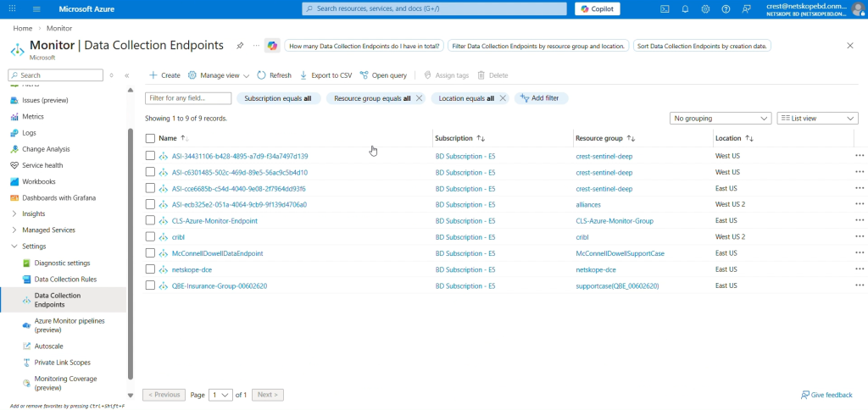Open the List view dropdown
This screenshot has width=868, height=410.
click(x=818, y=119)
